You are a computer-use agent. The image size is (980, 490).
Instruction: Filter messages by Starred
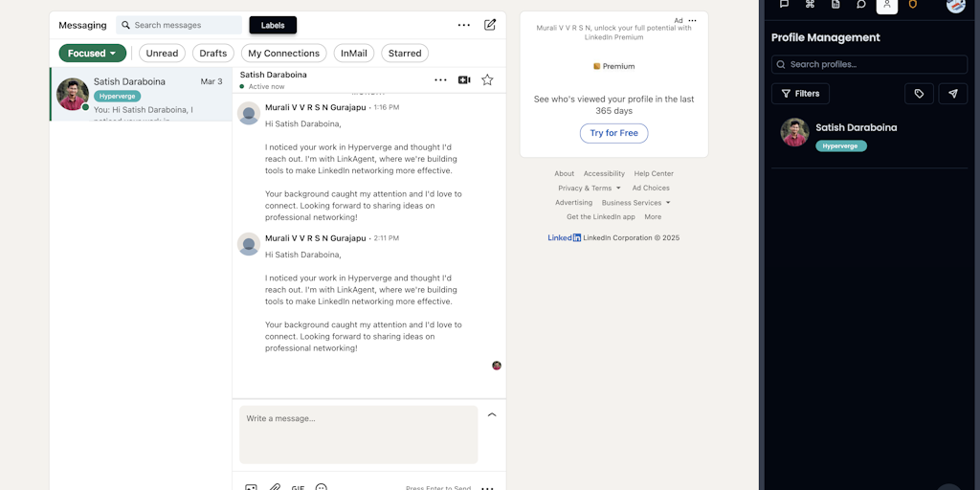point(405,54)
